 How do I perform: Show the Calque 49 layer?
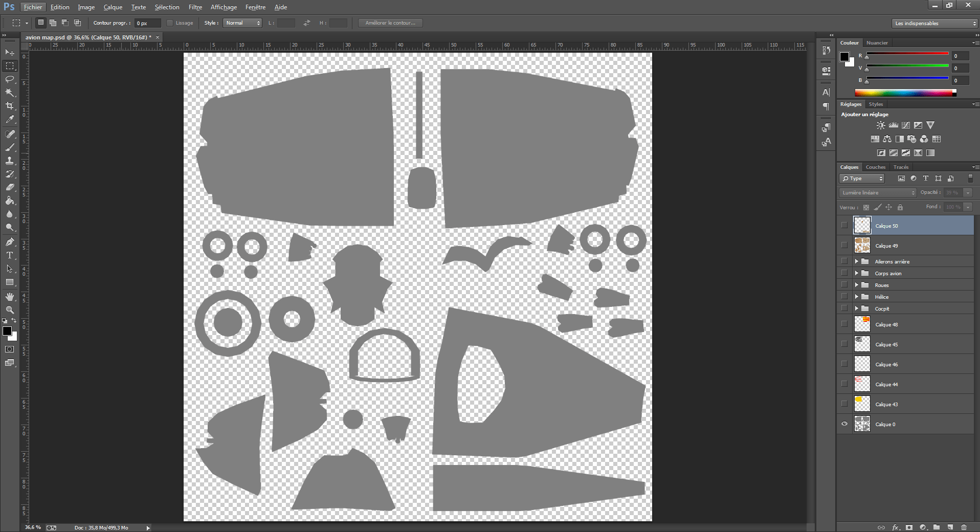844,246
